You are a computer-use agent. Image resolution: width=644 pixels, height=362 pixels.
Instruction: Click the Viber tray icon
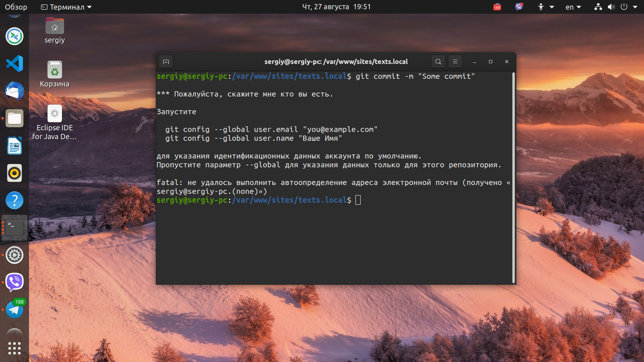pos(519,7)
